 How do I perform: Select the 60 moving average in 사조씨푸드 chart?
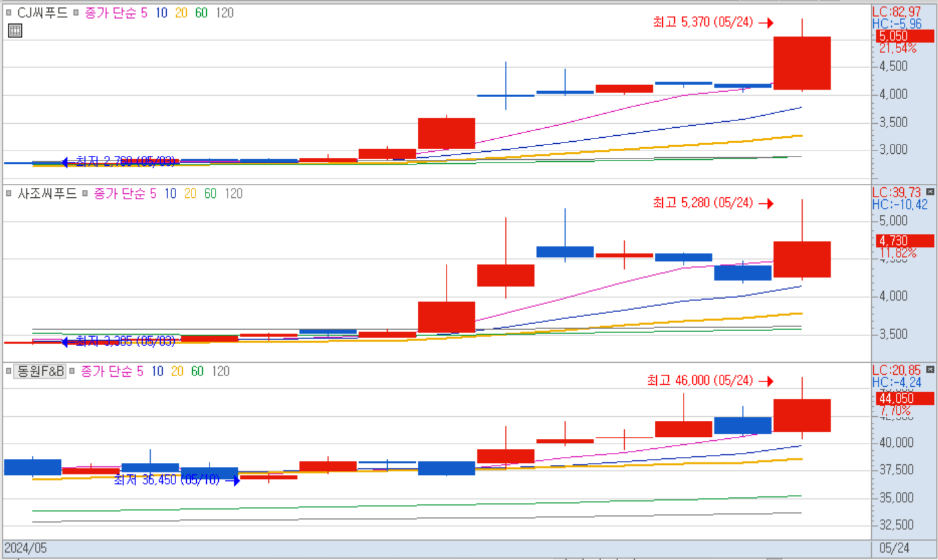[210, 194]
